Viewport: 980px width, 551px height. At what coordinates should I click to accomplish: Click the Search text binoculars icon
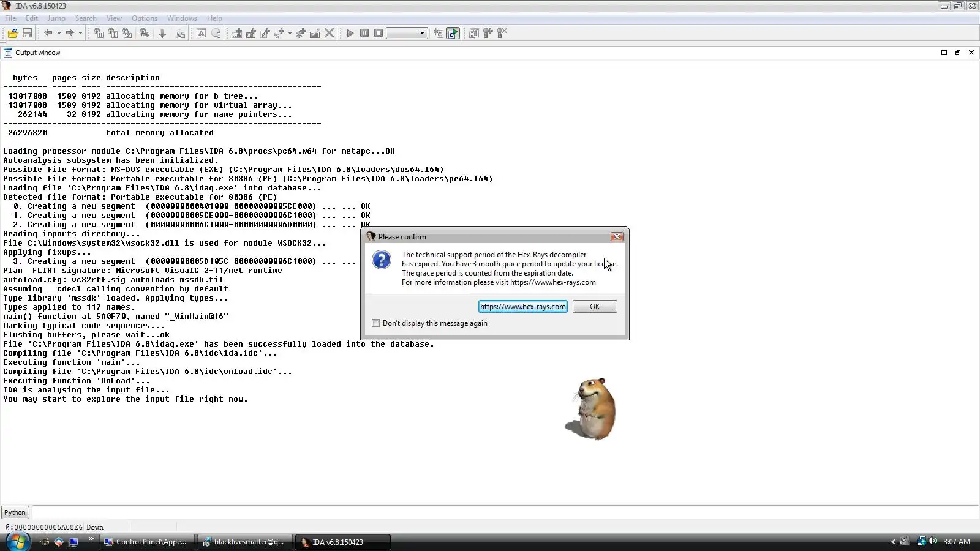pyautogui.click(x=113, y=33)
